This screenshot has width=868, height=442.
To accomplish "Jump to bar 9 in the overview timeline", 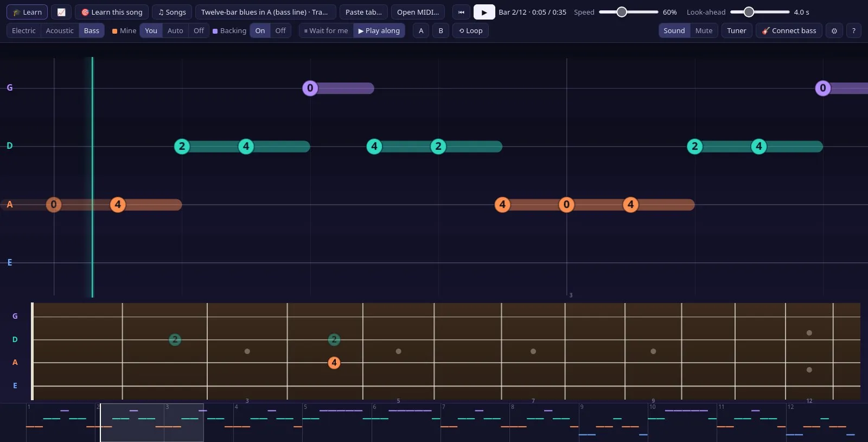I will 613,422.
